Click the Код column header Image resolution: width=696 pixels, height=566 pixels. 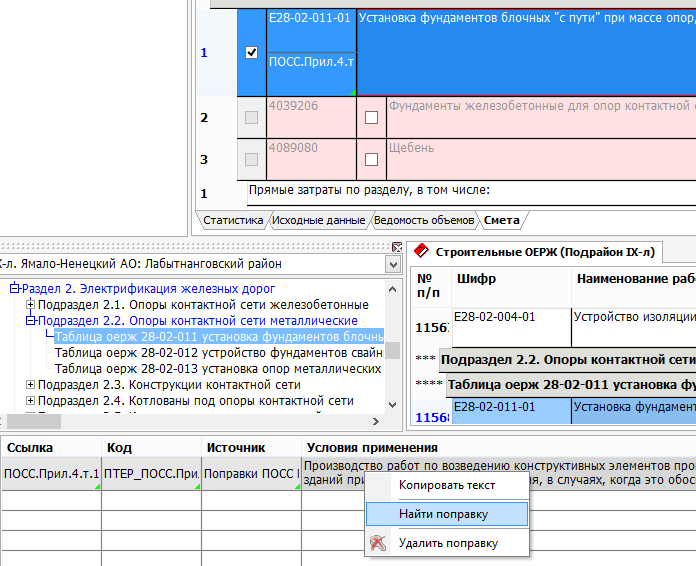tap(151, 447)
